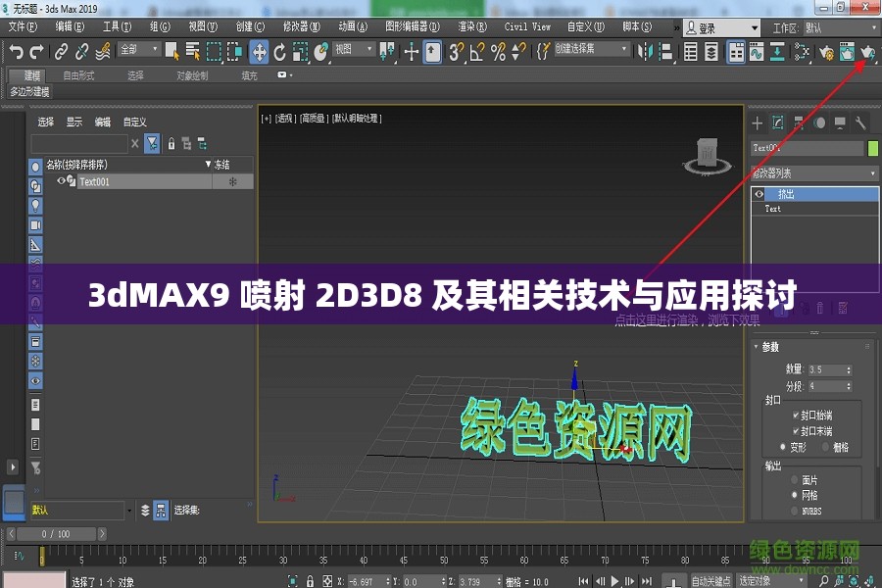Open the 修改器(M) menu
The height and width of the screenshot is (588, 882).
(302, 26)
